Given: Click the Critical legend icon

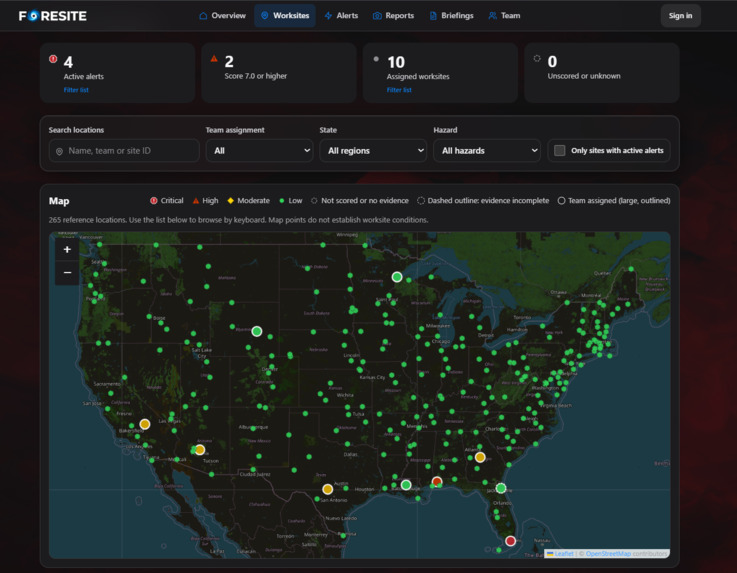Looking at the screenshot, I should coord(154,201).
